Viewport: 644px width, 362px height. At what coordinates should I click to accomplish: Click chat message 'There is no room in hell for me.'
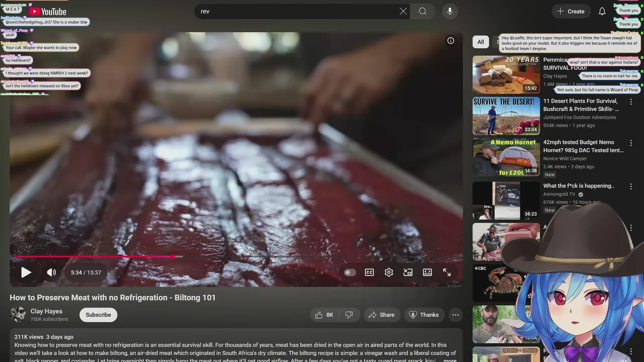(609, 76)
